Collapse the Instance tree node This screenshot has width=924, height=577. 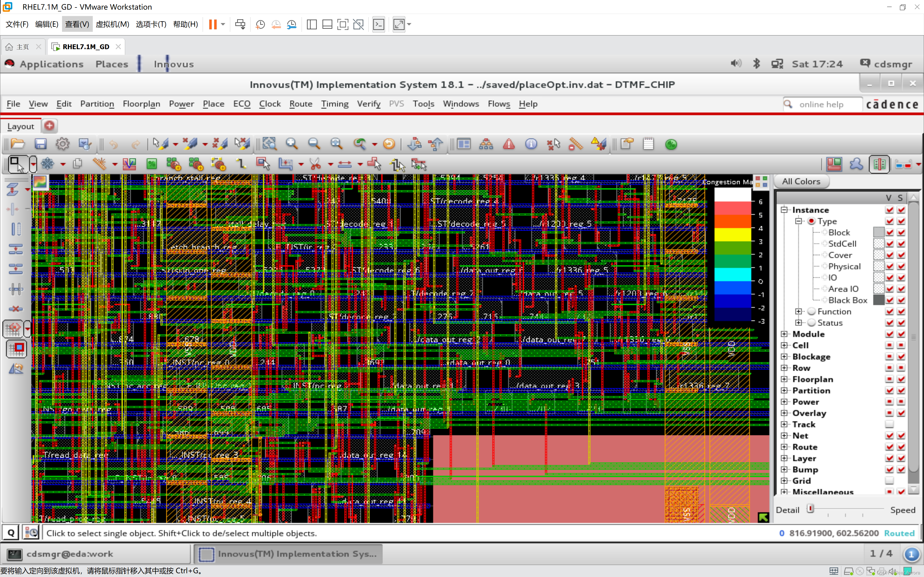point(784,210)
